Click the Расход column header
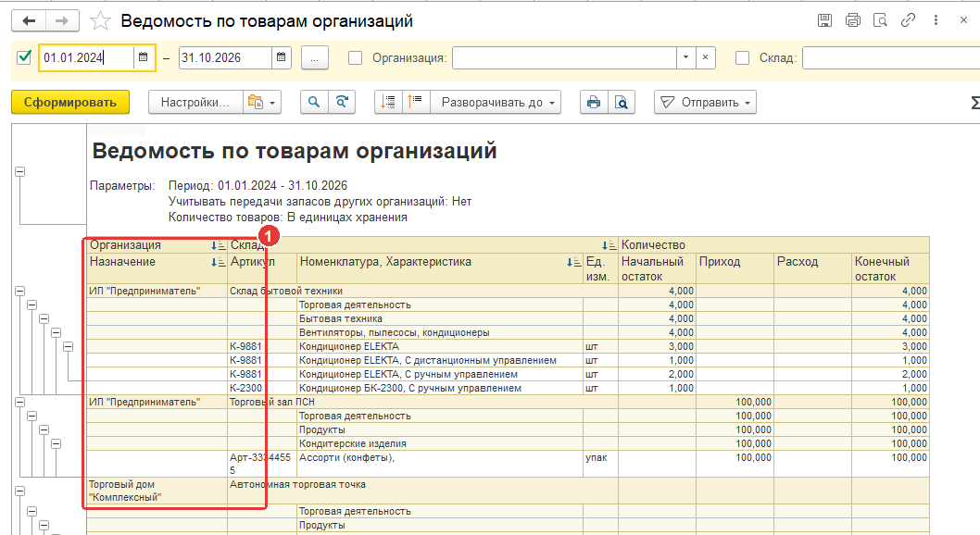 pyautogui.click(x=813, y=269)
